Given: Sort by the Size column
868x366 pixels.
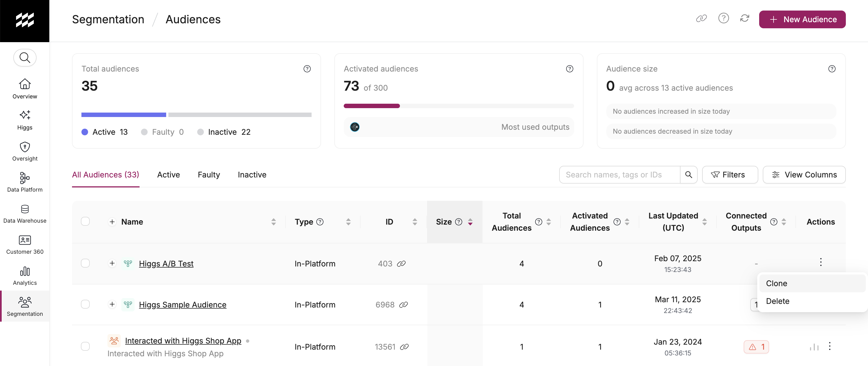Looking at the screenshot, I should 470,222.
